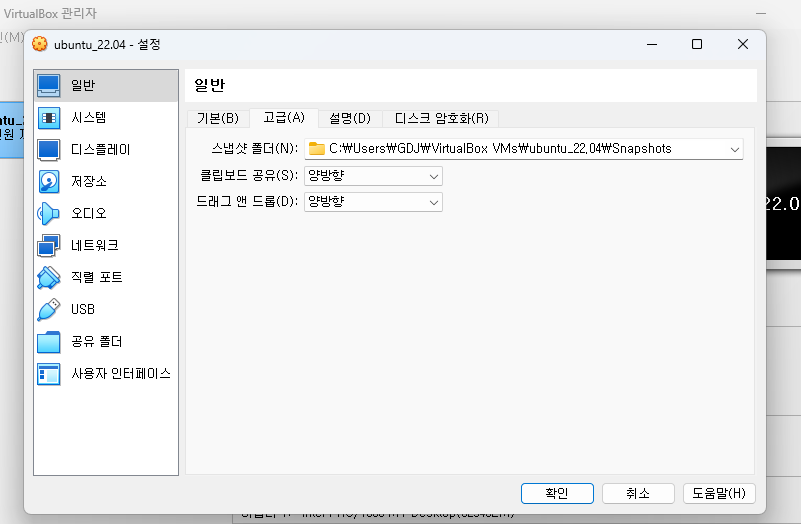Open the 네트워크 icon
This screenshot has width=801, height=524.
(x=49, y=246)
